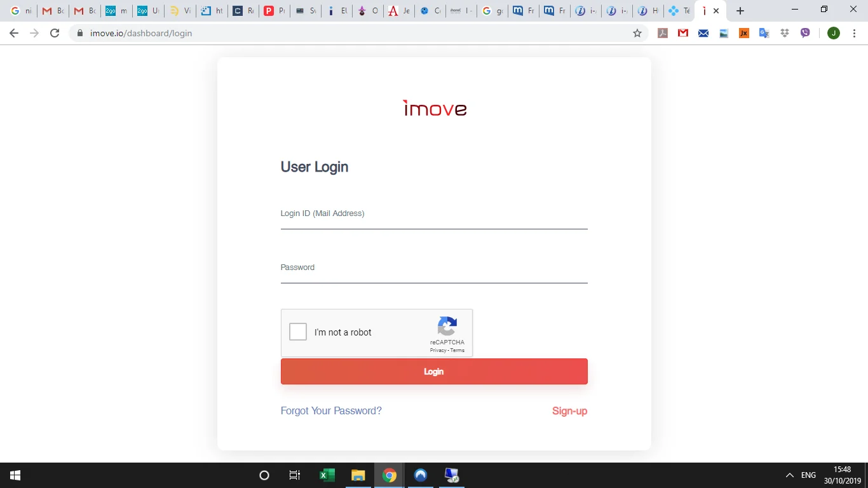Switch to the 2go tab labeled 'Ur'
868x488 pixels.
pos(148,11)
